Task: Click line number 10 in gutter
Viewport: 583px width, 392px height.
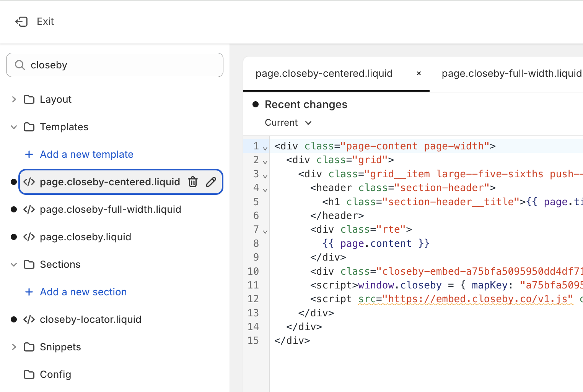Action: 253,271
